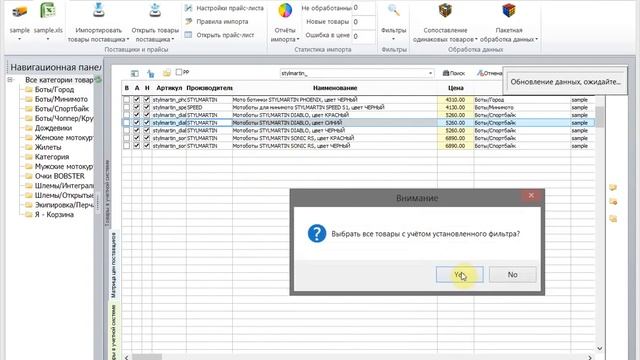Image resolution: width=640 pixels, height=360 pixels.
Task: Click the scroll-down arrow of the table scrollbar
Action: (x=599, y=348)
